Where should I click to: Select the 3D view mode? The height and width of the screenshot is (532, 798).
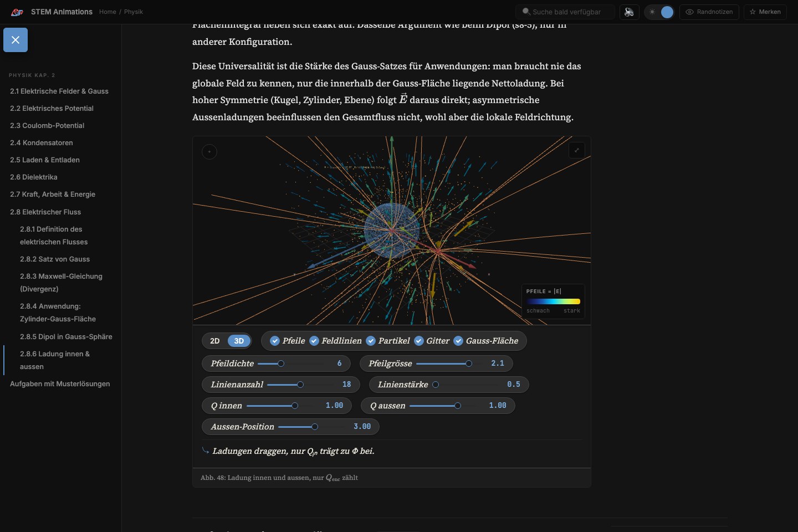239,341
